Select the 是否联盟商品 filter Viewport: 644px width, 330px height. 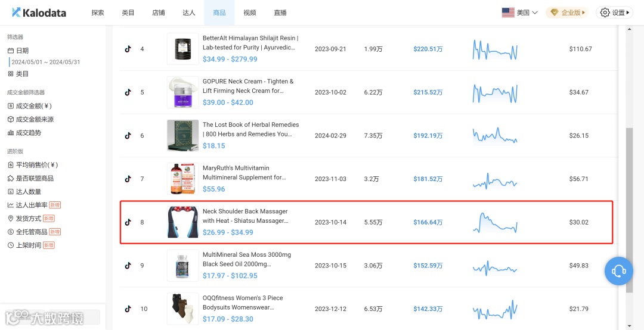(30, 179)
